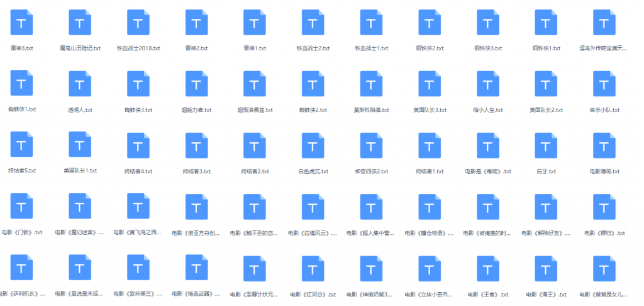The height and width of the screenshot is (306, 644).
Task: Select the 逗鸟外传萌宝满天 file icon
Action: click(x=604, y=22)
